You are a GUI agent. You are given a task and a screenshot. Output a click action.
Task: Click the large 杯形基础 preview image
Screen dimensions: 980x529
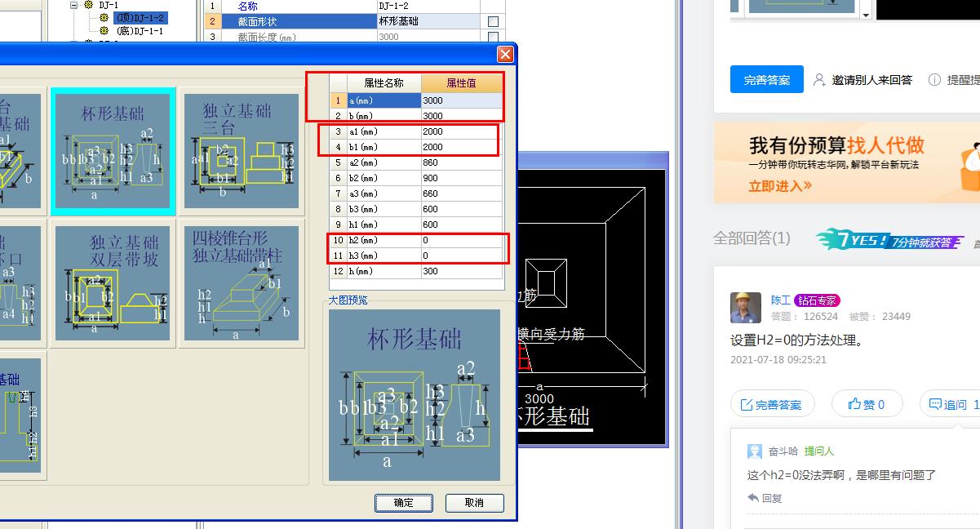coord(415,395)
